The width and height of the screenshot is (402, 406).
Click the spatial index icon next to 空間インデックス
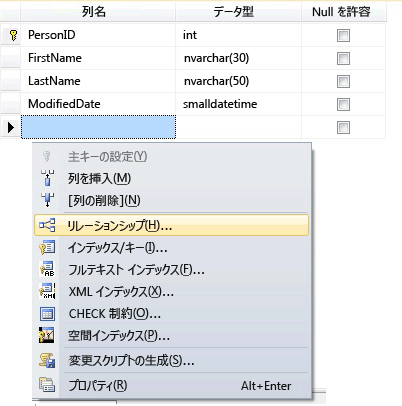coord(47,335)
